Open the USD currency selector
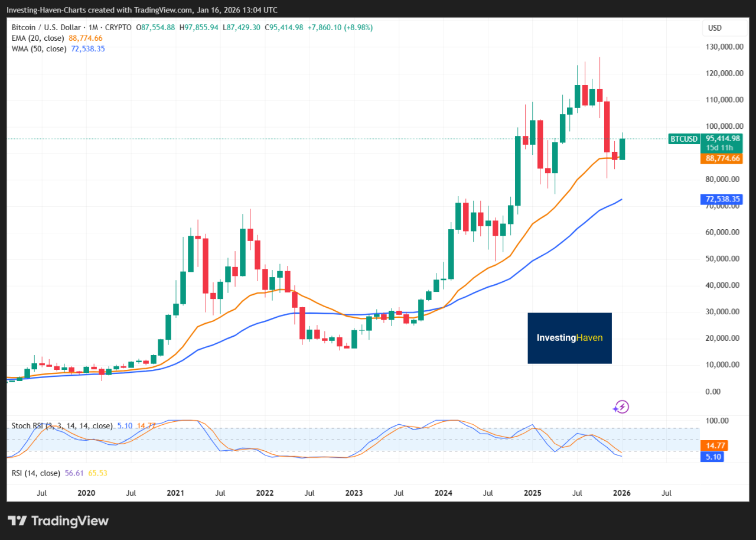The image size is (756, 540). (715, 28)
